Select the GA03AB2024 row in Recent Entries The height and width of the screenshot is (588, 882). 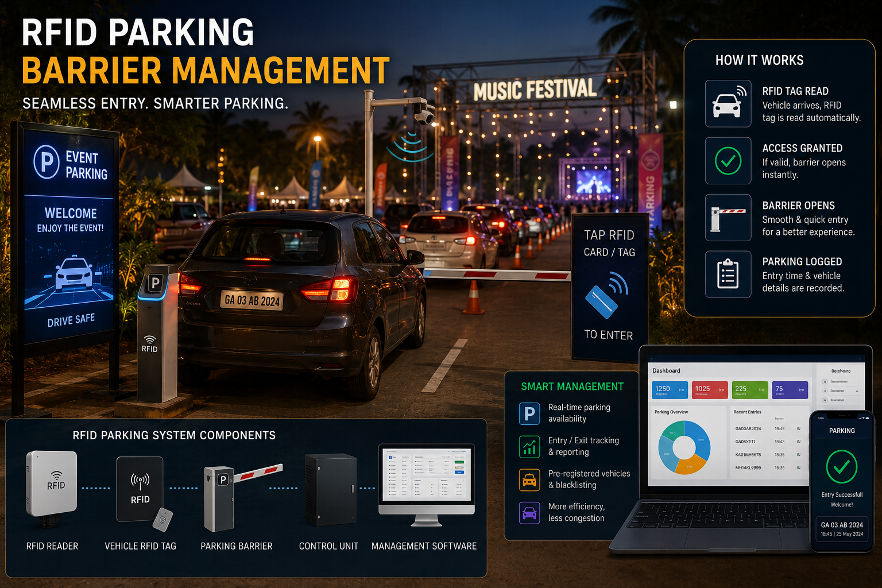click(768, 428)
